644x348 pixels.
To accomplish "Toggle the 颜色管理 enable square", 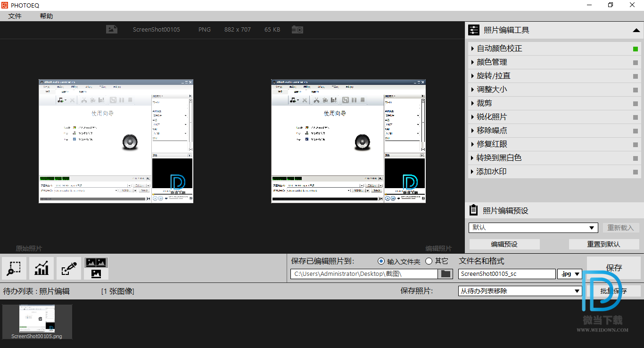I will (x=636, y=63).
